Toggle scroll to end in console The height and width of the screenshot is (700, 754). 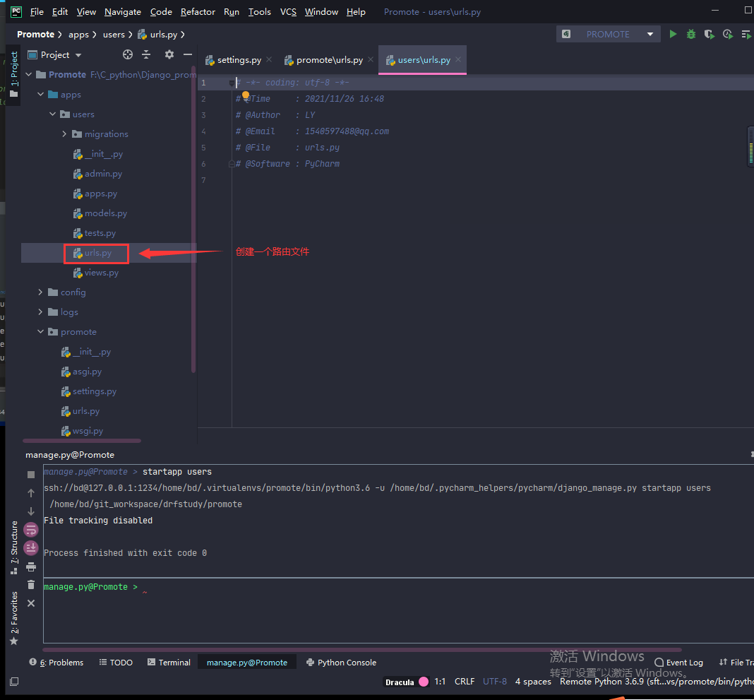[31, 547]
